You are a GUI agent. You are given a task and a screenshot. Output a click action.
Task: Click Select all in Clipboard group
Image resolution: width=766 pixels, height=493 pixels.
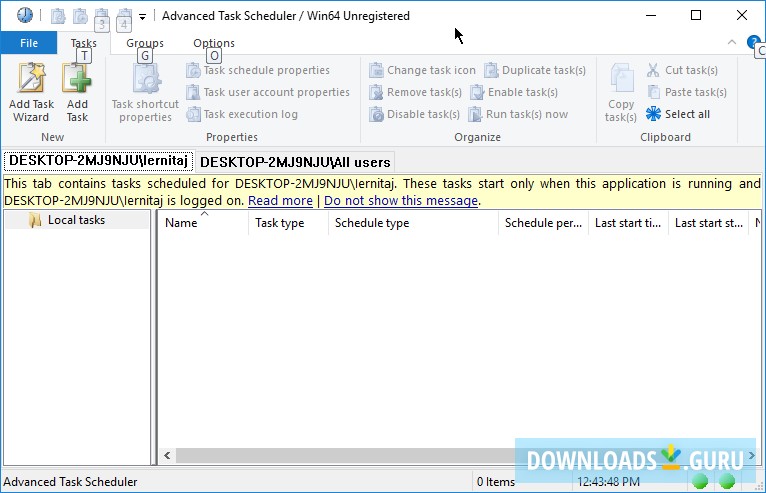[x=678, y=114]
